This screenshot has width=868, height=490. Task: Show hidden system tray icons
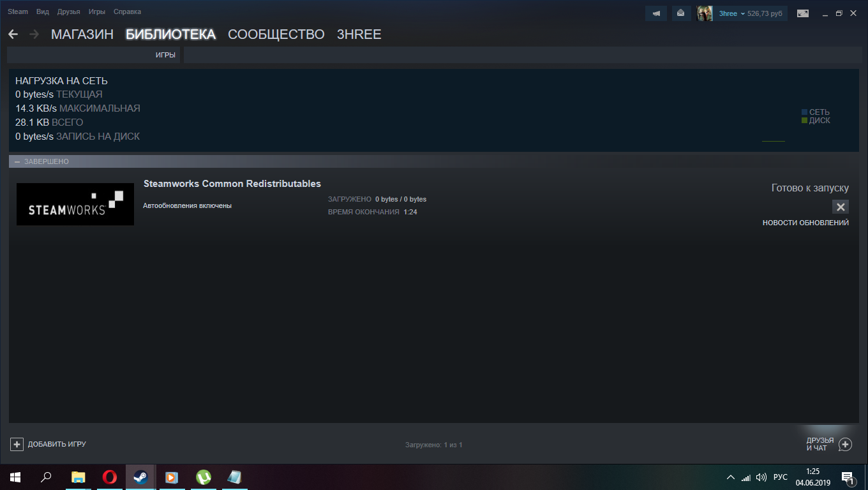coord(731,477)
